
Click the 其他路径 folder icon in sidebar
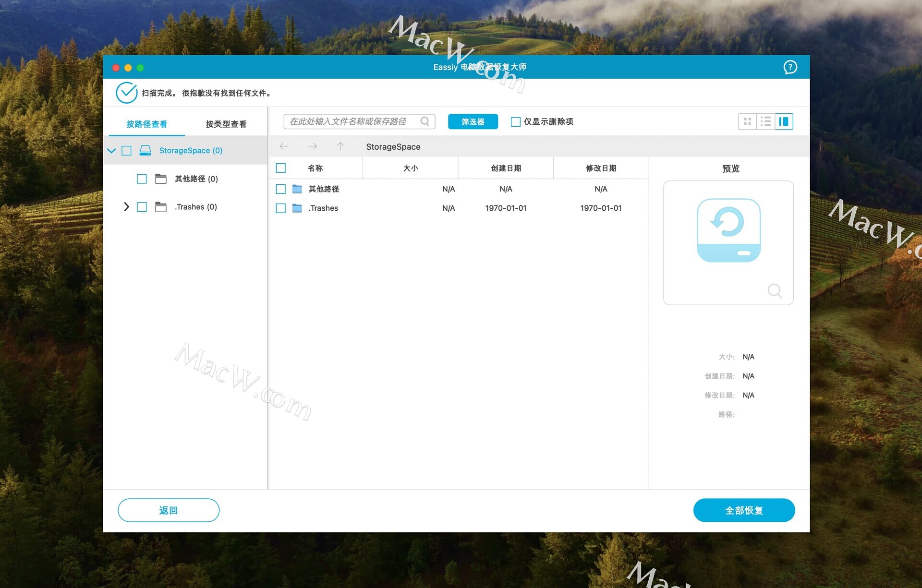click(161, 179)
